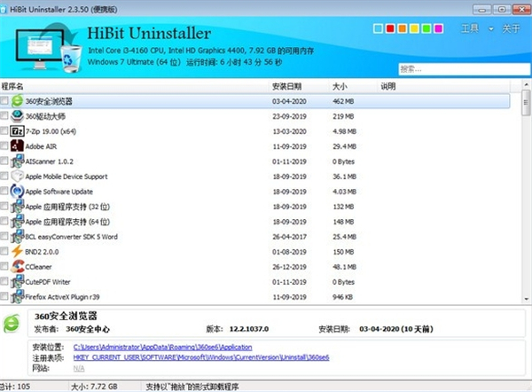The height and width of the screenshot is (392, 532).
Task: Click the 26-04-2017 install date cell
Action: pos(289,237)
